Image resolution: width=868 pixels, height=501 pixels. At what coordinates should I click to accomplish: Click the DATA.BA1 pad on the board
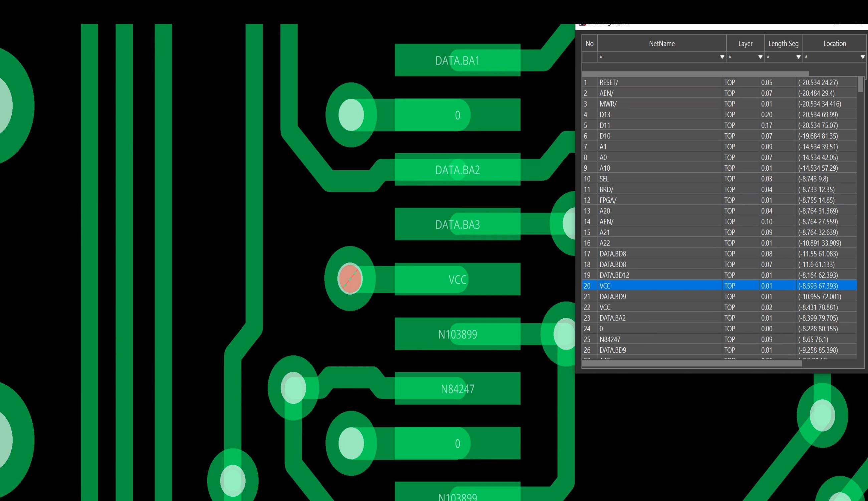pos(457,60)
